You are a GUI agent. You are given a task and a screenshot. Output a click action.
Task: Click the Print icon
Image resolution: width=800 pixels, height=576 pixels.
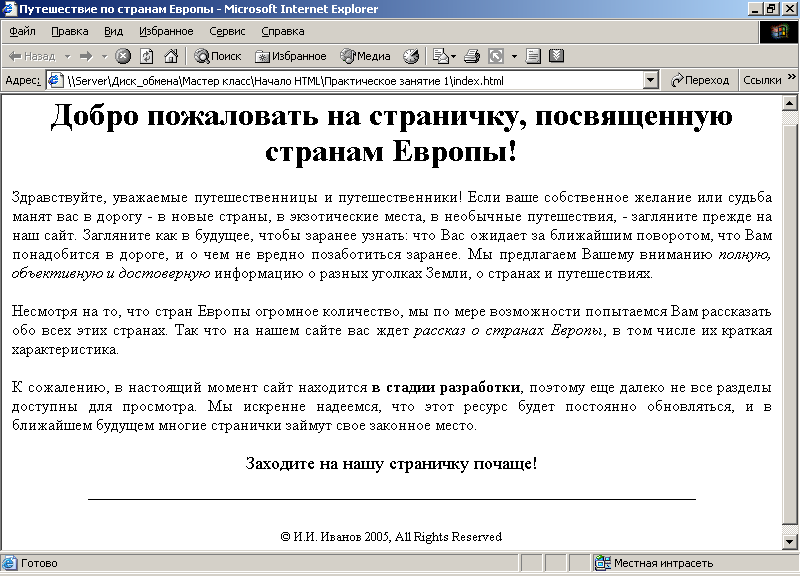[x=472, y=56]
